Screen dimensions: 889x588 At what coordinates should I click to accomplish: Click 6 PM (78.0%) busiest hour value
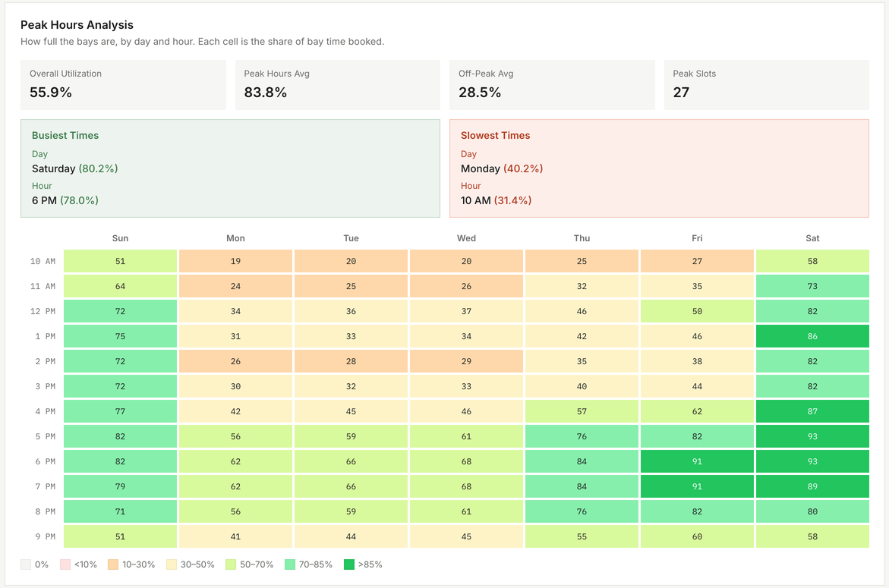point(65,200)
